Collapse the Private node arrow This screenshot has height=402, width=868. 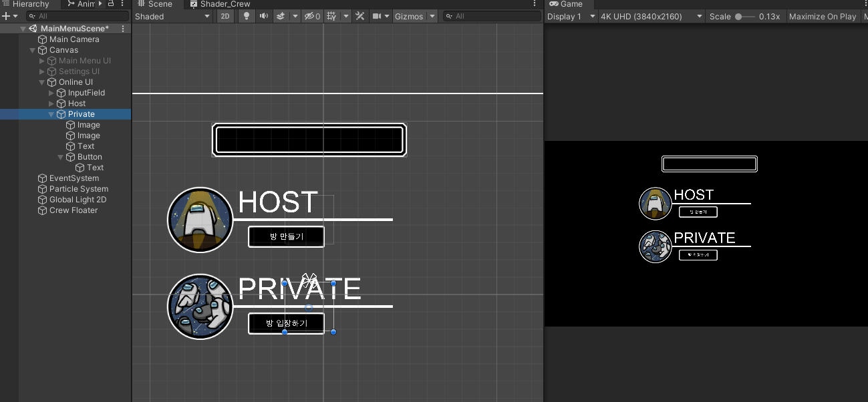pos(51,114)
